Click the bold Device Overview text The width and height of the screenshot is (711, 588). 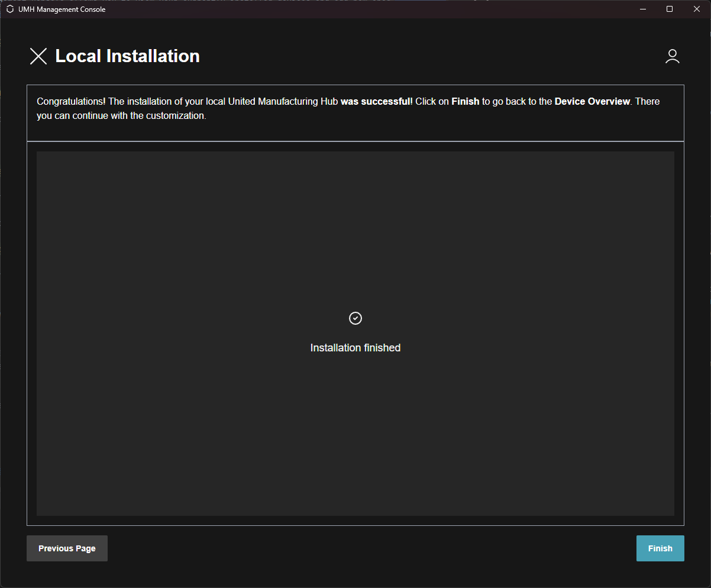point(592,102)
